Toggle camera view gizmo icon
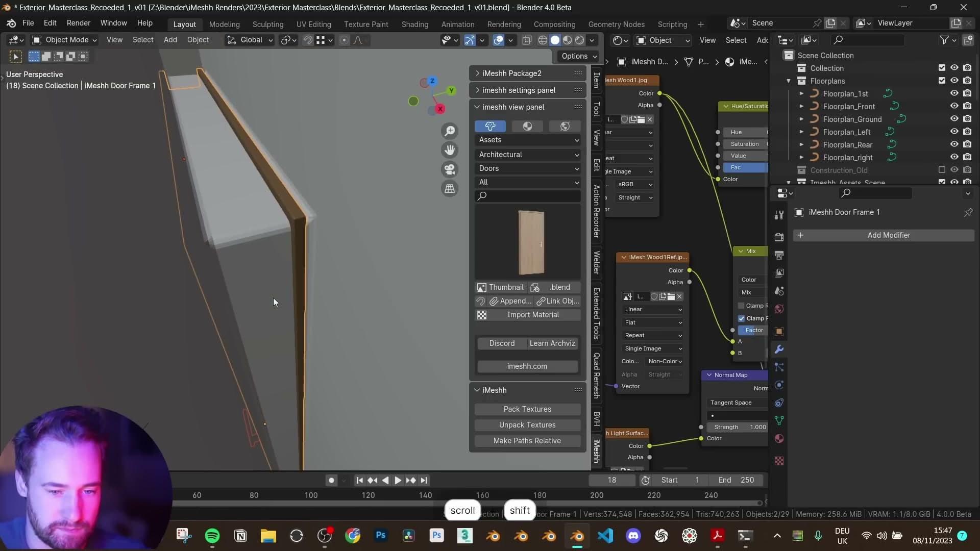Screen dimensions: 980x551 (450, 169)
